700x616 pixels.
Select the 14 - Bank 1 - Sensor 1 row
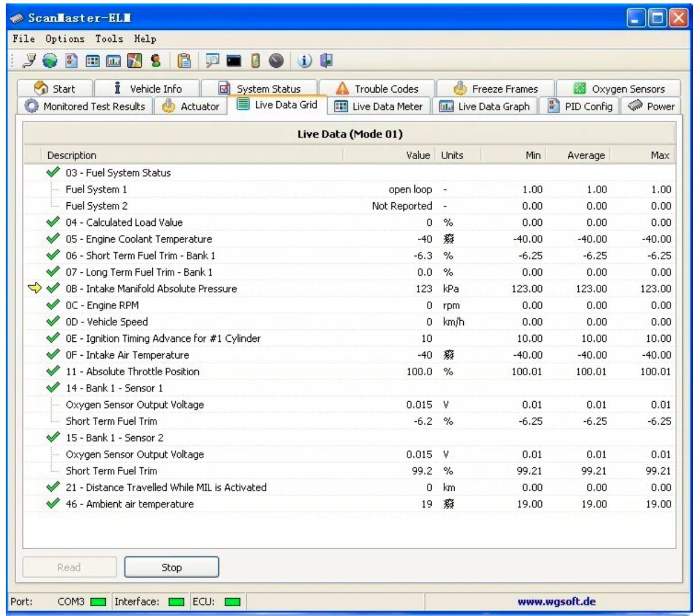tap(349, 387)
